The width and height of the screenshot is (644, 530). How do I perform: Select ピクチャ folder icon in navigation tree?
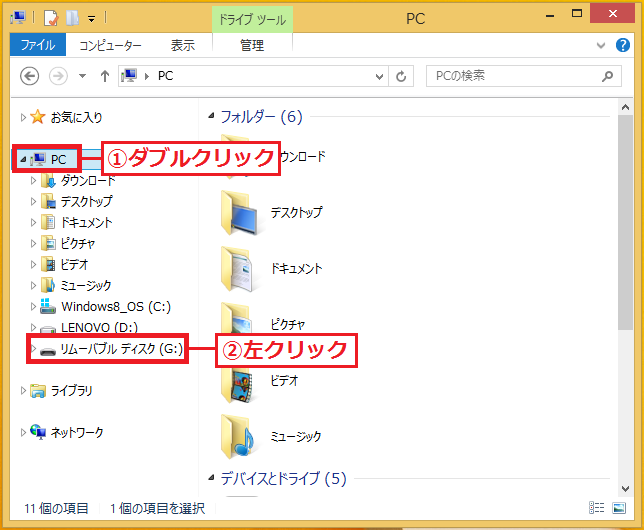48,243
